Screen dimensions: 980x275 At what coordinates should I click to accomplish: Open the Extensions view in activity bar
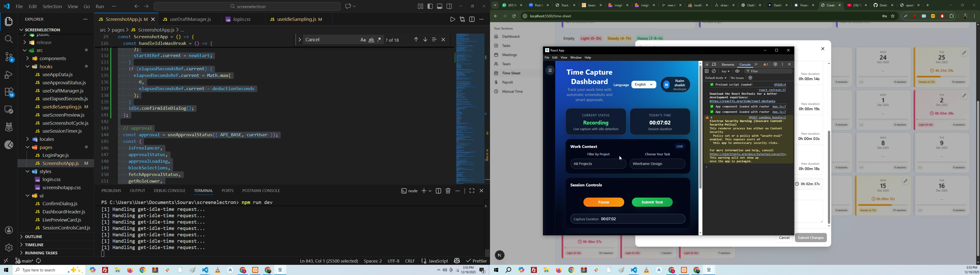tap(9, 92)
